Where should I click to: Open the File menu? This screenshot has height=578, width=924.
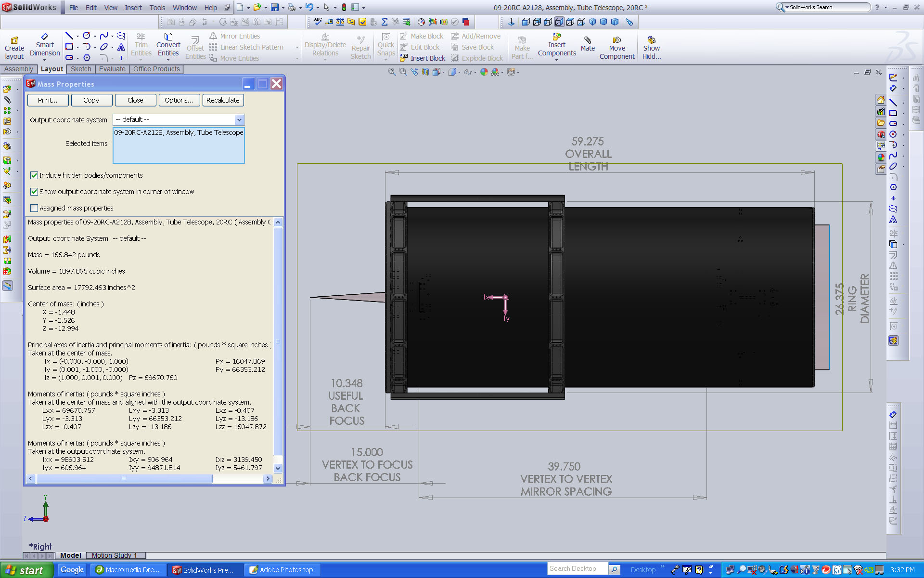(74, 8)
